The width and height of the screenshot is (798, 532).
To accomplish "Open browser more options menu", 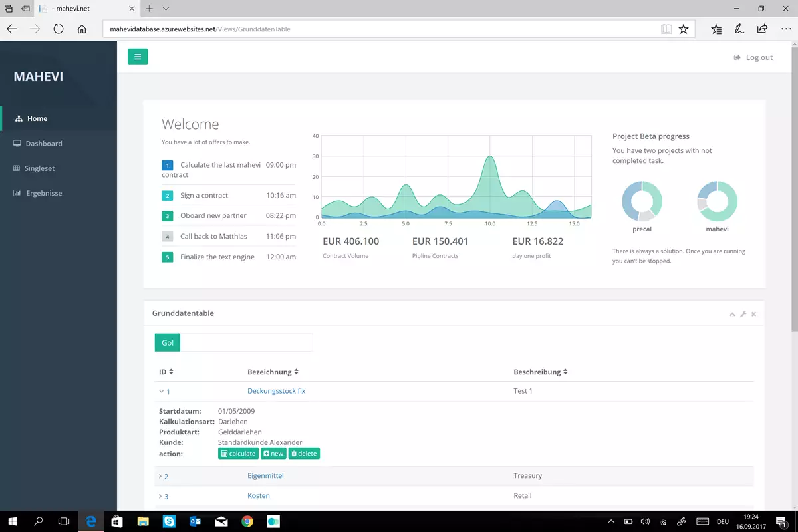I will tap(786, 29).
